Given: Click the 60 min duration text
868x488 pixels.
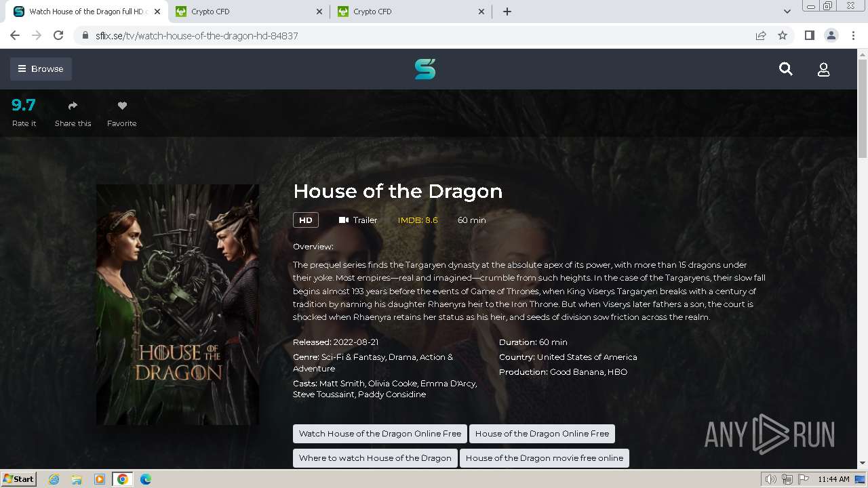Looking at the screenshot, I should (x=472, y=220).
